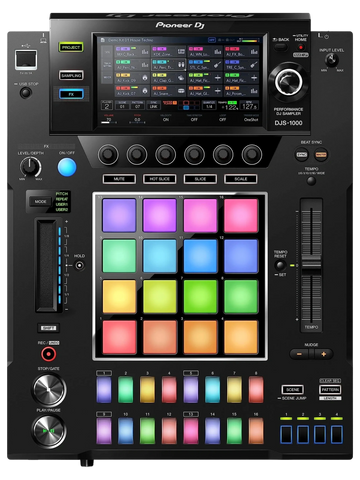Activate the MUTE pad mode
This screenshot has width=360, height=480.
[119, 179]
